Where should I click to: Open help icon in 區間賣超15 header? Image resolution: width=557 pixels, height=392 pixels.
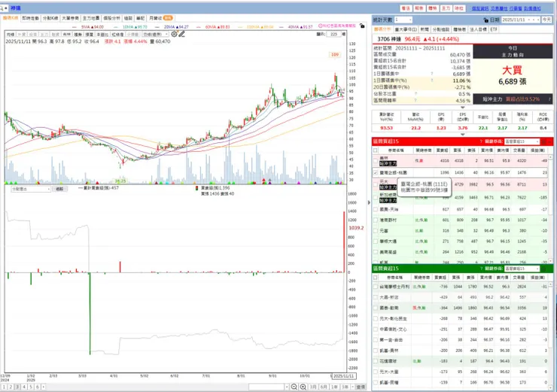[x=481, y=269]
